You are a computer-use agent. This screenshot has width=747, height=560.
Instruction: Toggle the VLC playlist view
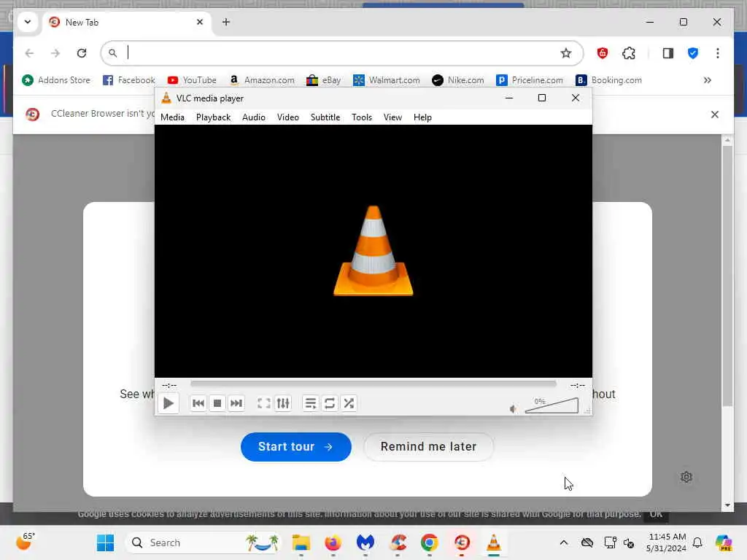311,403
